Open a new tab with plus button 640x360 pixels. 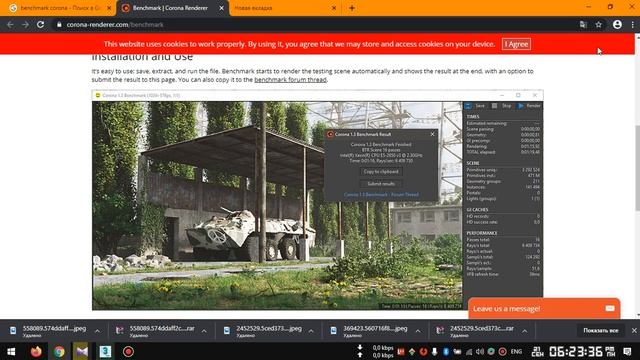tap(352, 8)
